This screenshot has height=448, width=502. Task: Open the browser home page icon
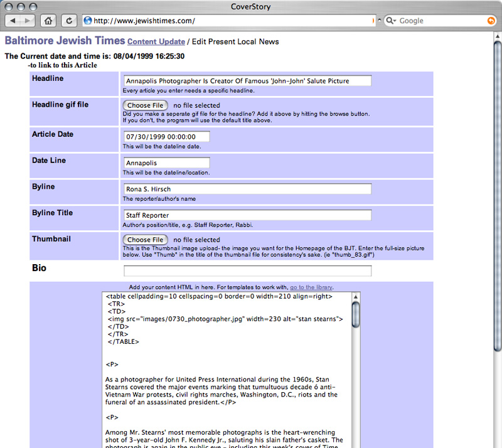click(x=48, y=21)
